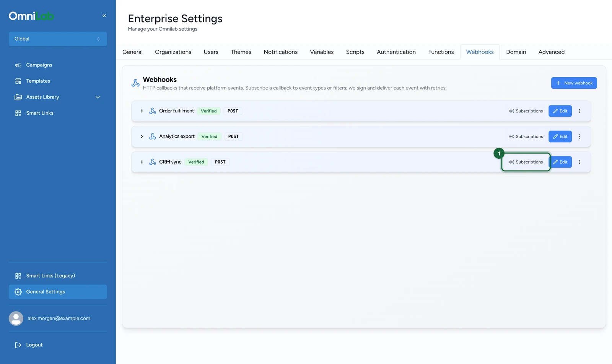
Task: Click the user avatar icon
Action: (x=16, y=318)
